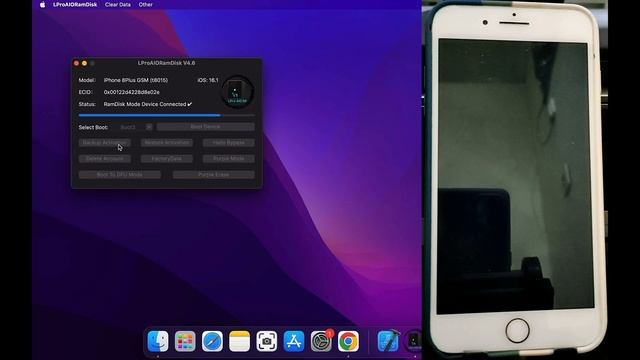Screen dimensions: 640x360
Task: Open the Other menu
Action: (145, 5)
